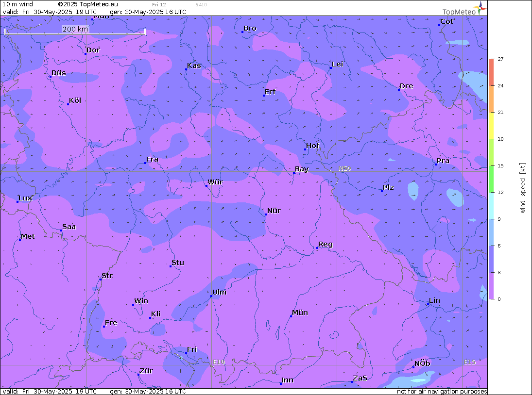The image size is (532, 395).
Task: Select the Dor city label
Action: click(x=93, y=50)
